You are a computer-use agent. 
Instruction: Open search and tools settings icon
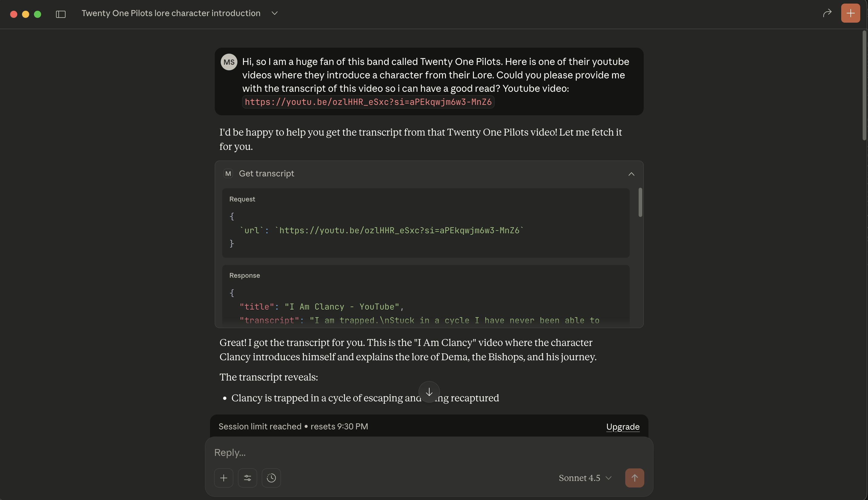coord(248,478)
